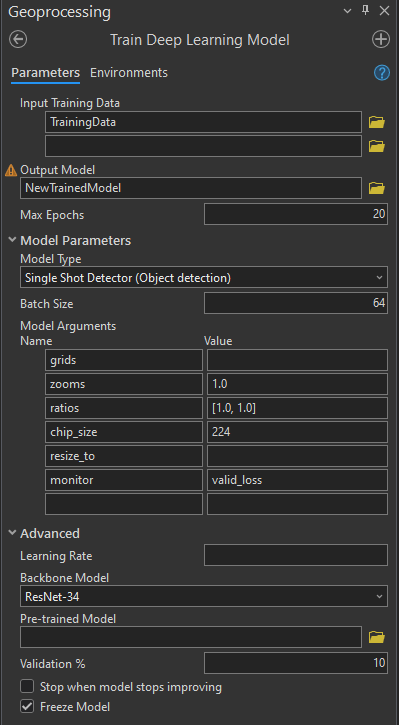The image size is (399, 725).
Task: Click the plus add icon
Action: 381,39
